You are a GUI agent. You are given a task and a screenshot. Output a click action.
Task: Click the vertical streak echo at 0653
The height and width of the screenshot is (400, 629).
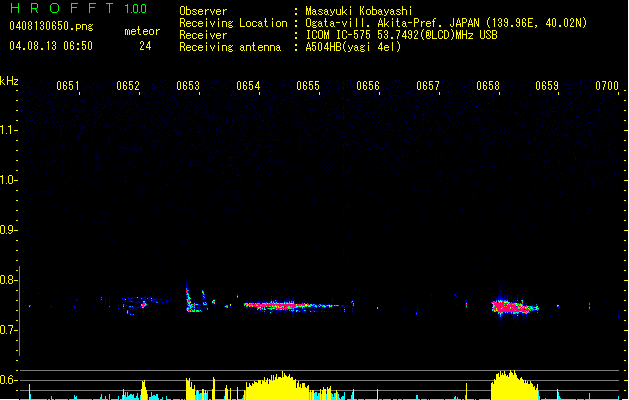click(189, 298)
